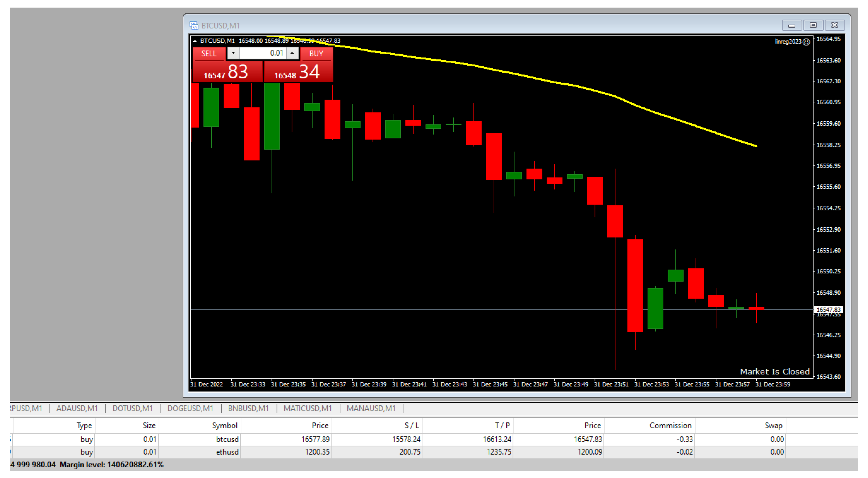Restore the BTCUSD chart window
Screen dimensions: 868x478
tap(813, 25)
